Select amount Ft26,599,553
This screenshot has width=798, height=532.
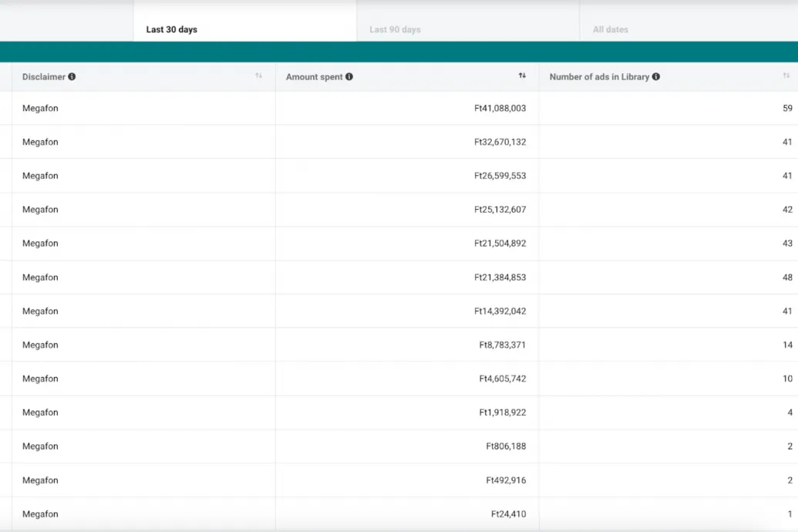click(500, 176)
